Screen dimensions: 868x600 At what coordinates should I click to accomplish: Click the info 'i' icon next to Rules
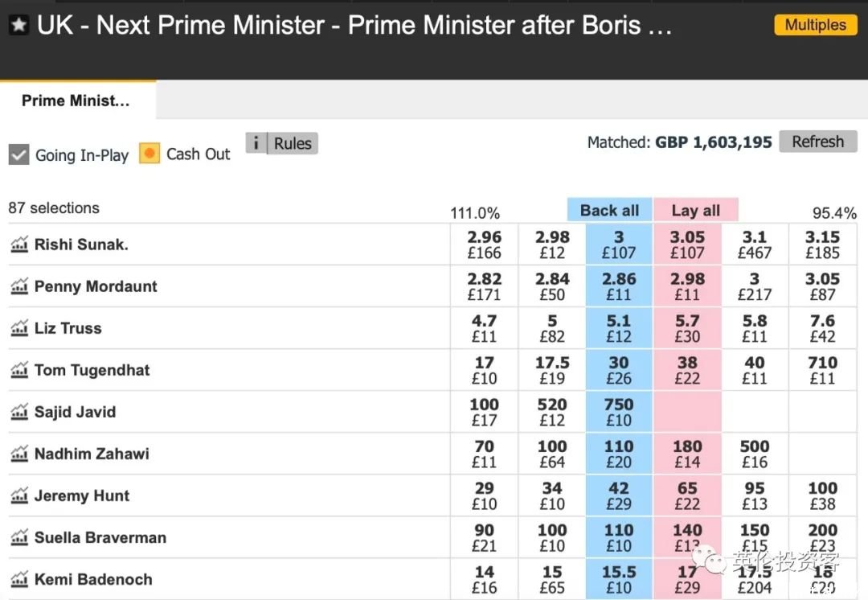click(256, 143)
